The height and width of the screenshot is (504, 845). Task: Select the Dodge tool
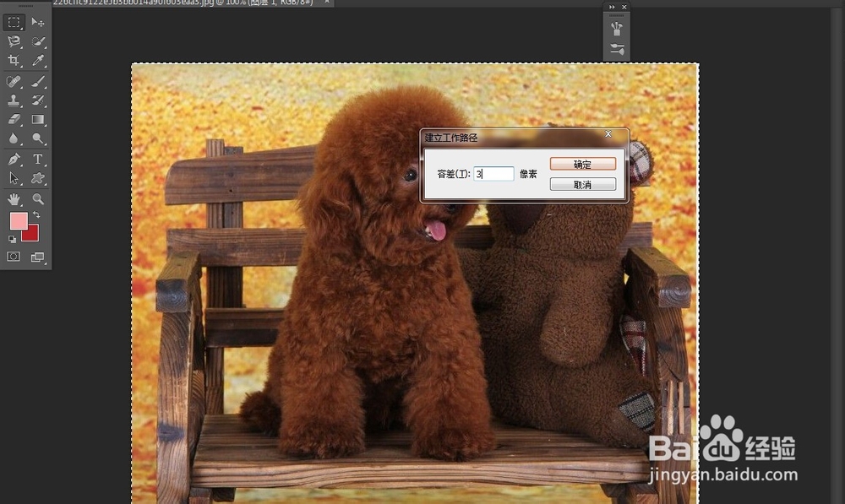[x=38, y=138]
